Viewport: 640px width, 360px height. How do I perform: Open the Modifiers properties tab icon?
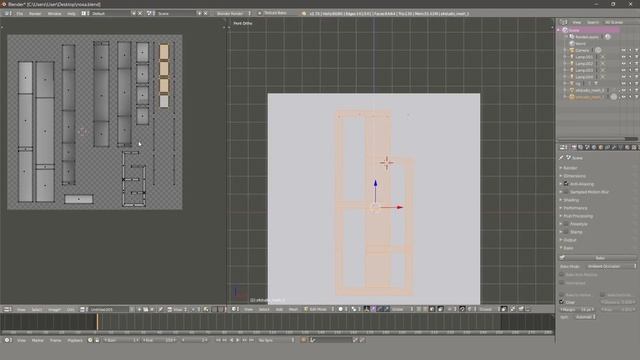pos(614,147)
